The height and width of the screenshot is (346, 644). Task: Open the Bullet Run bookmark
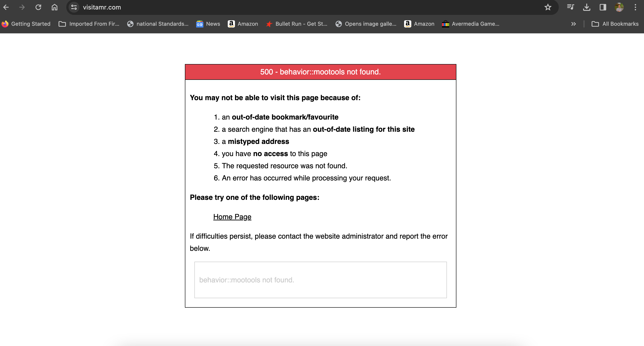tap(297, 24)
